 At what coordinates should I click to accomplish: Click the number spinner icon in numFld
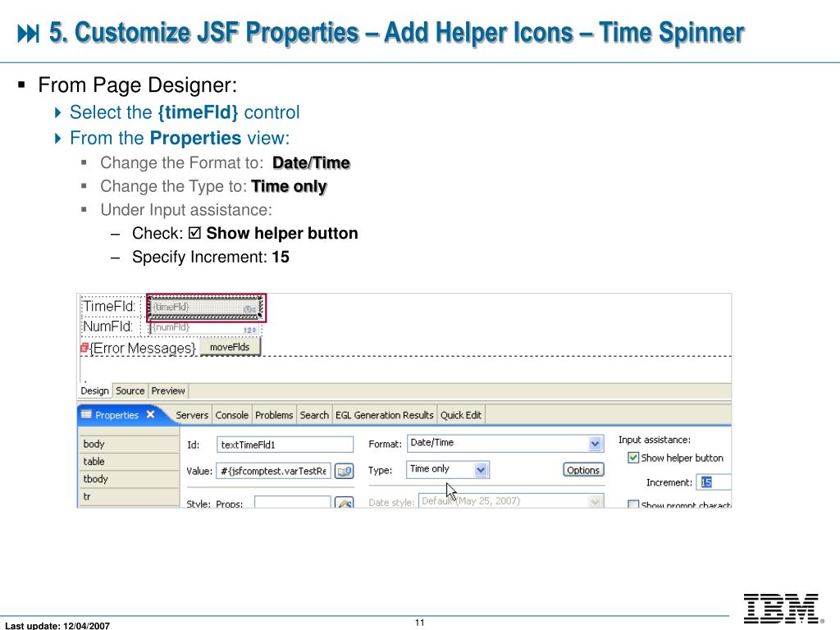click(x=249, y=330)
